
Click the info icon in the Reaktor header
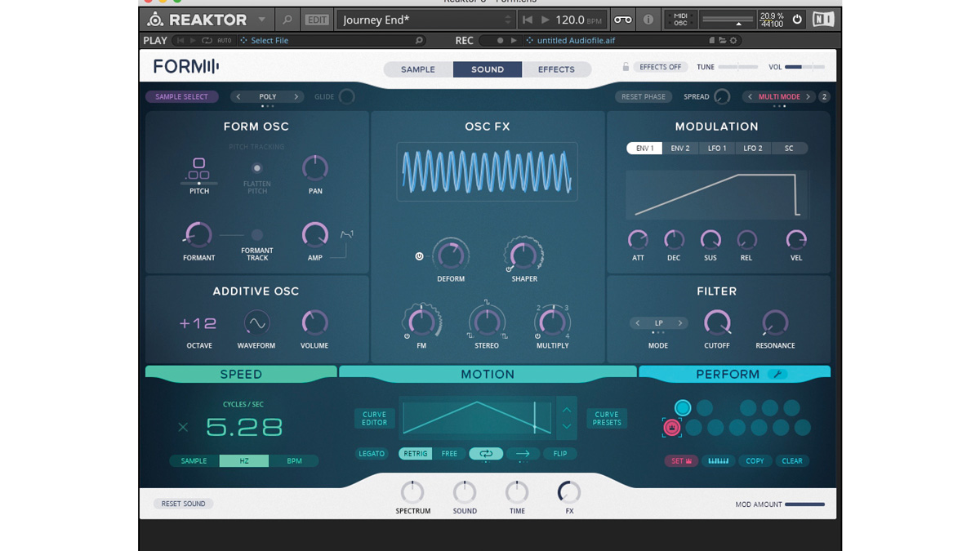tap(648, 19)
